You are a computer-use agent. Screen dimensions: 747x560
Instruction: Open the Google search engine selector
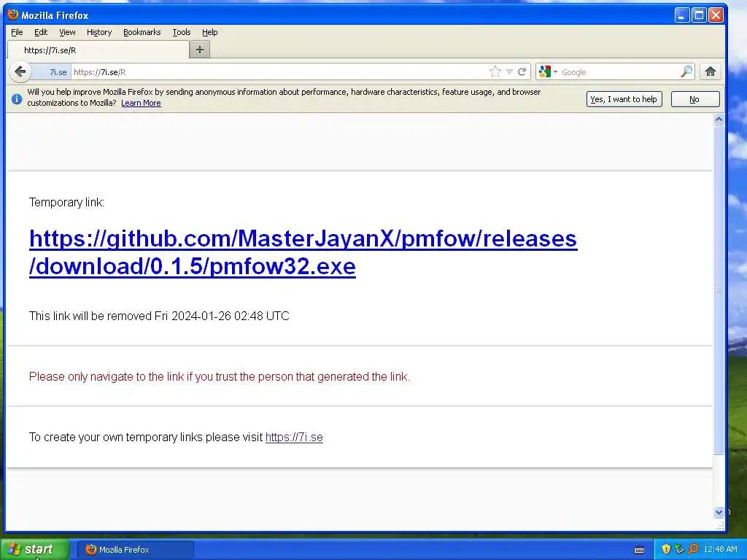coord(548,72)
